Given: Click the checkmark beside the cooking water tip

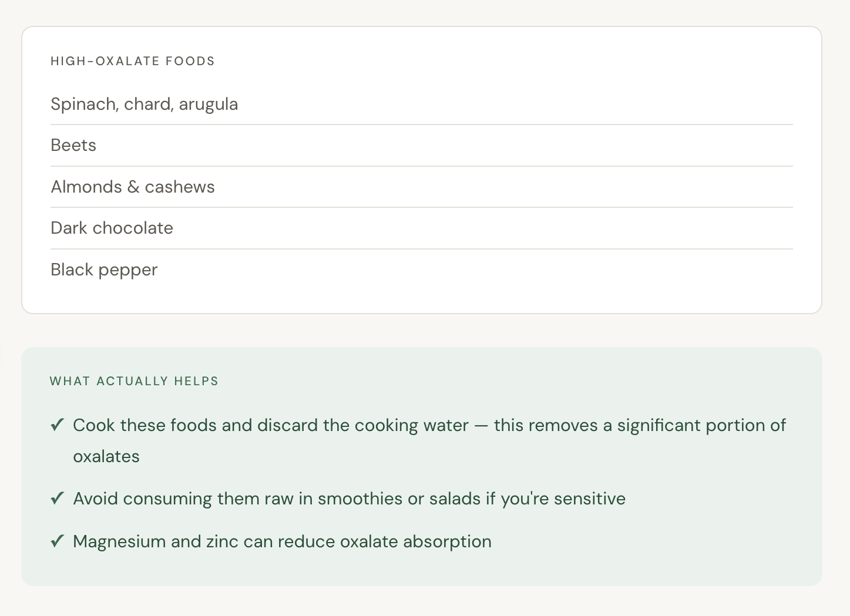Looking at the screenshot, I should coord(57,425).
